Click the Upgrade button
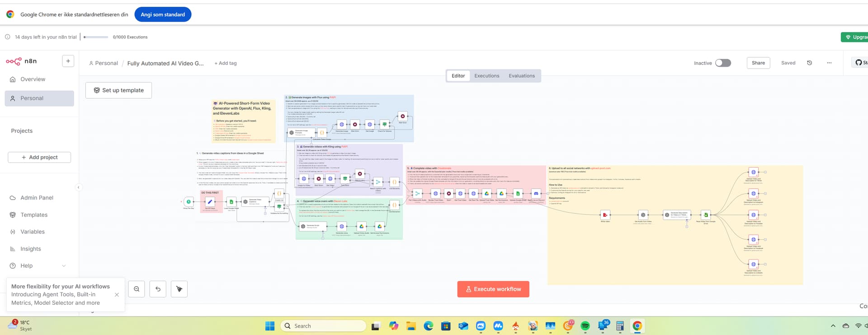This screenshot has width=868, height=335. (x=854, y=37)
